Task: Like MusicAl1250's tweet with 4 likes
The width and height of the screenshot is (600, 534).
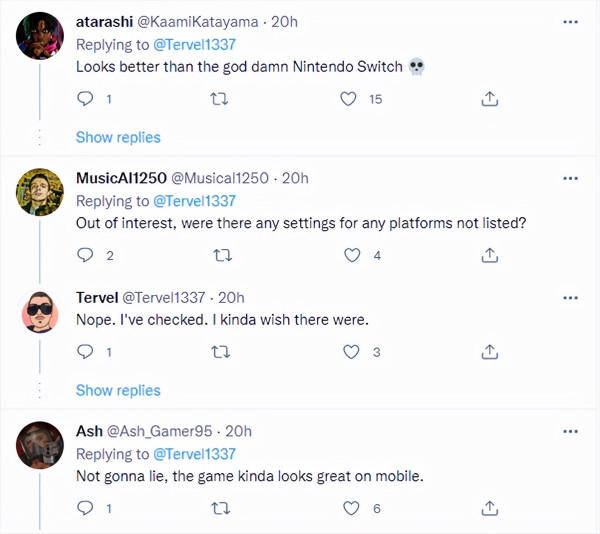Action: pyautogui.click(x=350, y=255)
